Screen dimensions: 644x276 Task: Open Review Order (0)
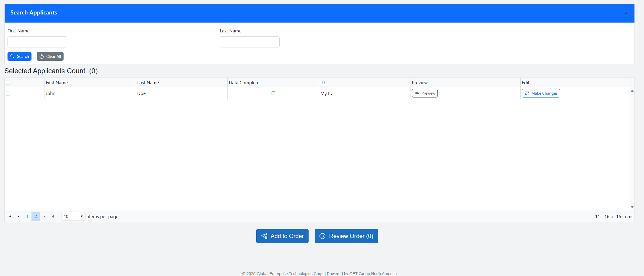pyautogui.click(x=346, y=236)
